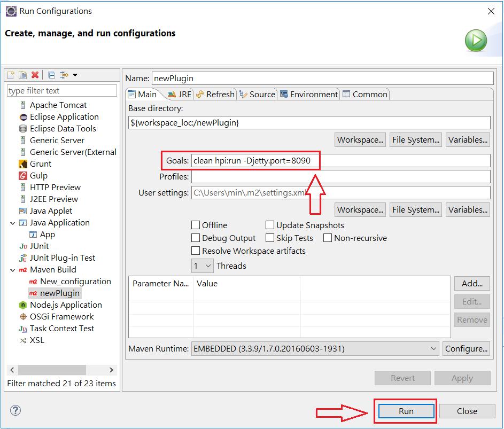Click the Task Context Test icon
Screen dimensions: 504x429
point(23,329)
